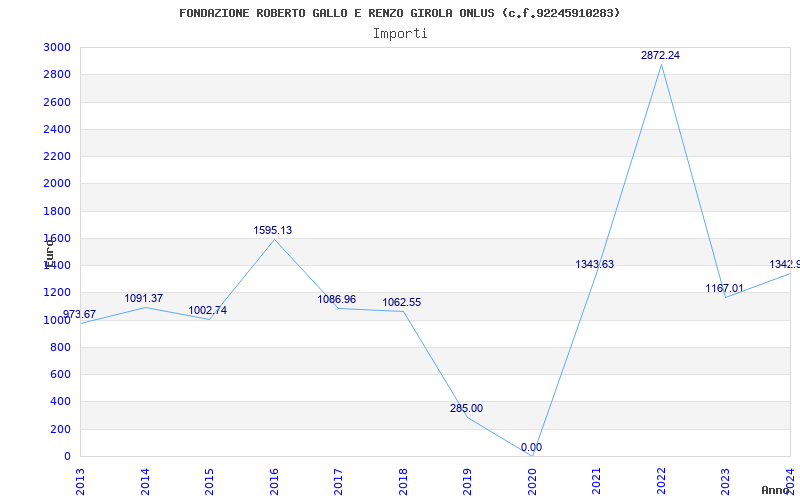Click the Anno axis label
Viewport: 800px width, 500px height.
[776, 490]
